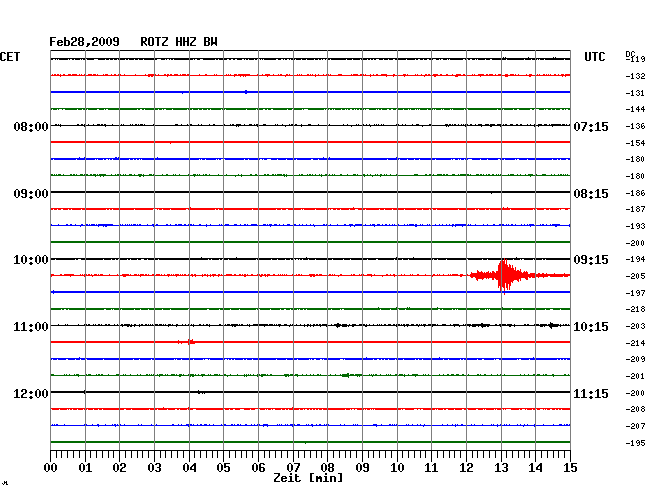Click the 10:15 UTC time label
This screenshot has height=494, width=650.
point(591,327)
